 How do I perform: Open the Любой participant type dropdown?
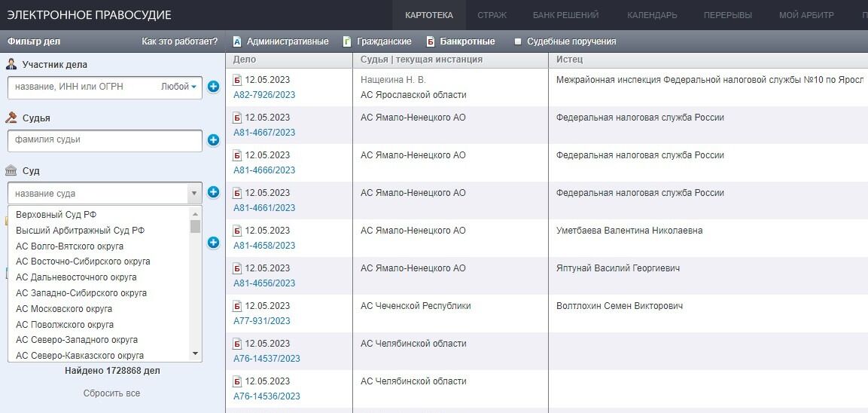point(179,87)
